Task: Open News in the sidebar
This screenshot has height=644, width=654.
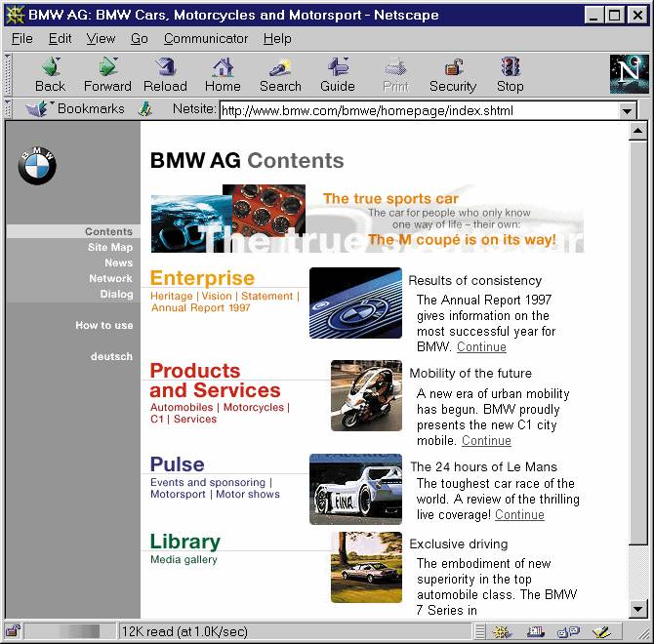Action: point(119,263)
